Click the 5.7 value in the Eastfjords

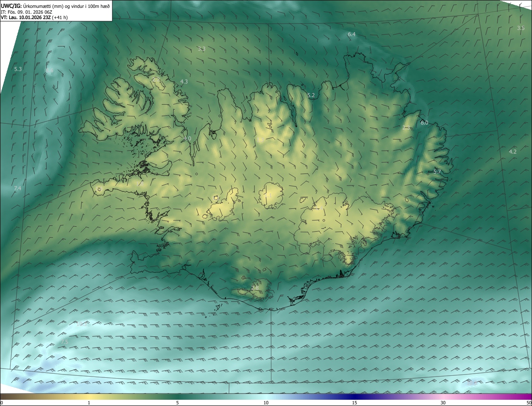[437, 172]
